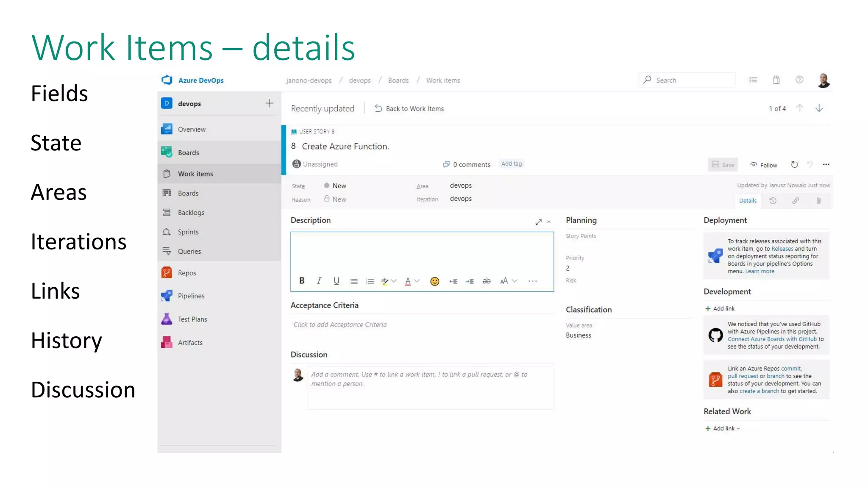The image size is (868, 488).
Task: Click the Refresh work item icon
Action: tap(794, 165)
